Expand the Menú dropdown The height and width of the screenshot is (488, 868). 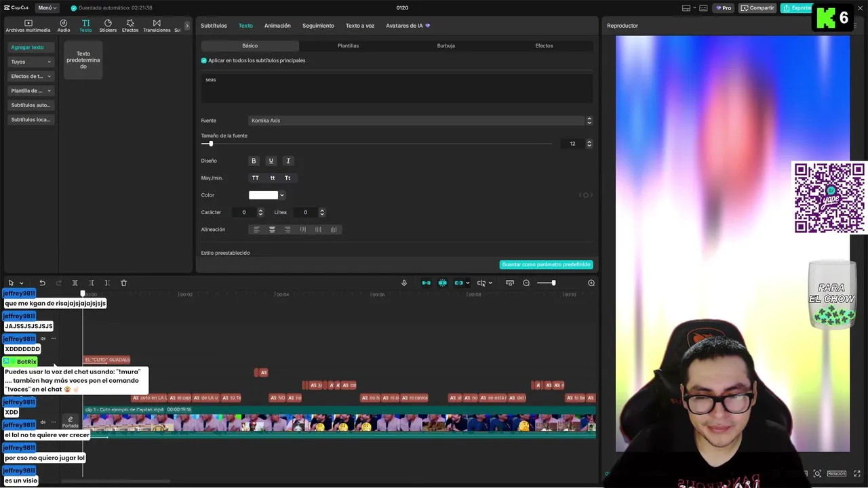click(47, 8)
